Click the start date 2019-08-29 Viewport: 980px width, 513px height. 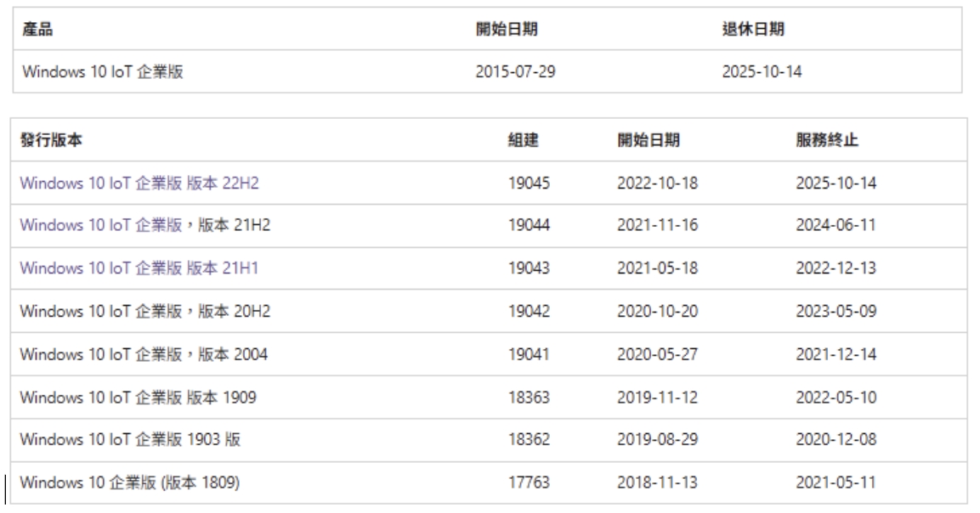tap(657, 440)
